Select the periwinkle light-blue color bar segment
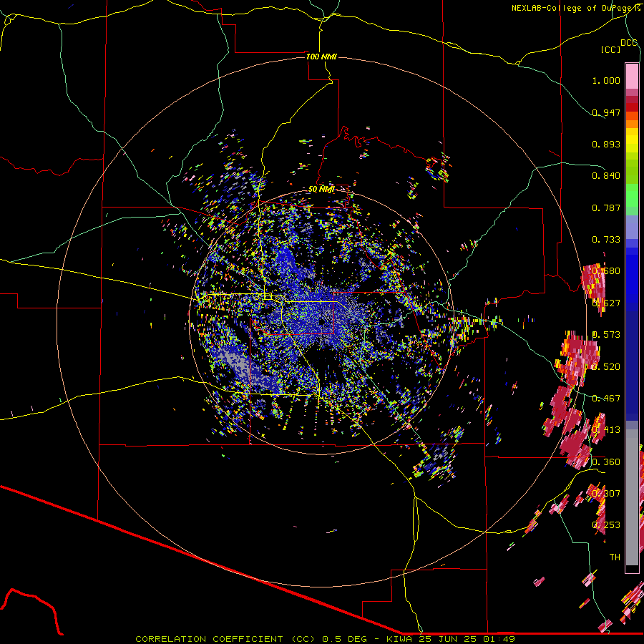644x644 pixels. pyautogui.click(x=632, y=227)
